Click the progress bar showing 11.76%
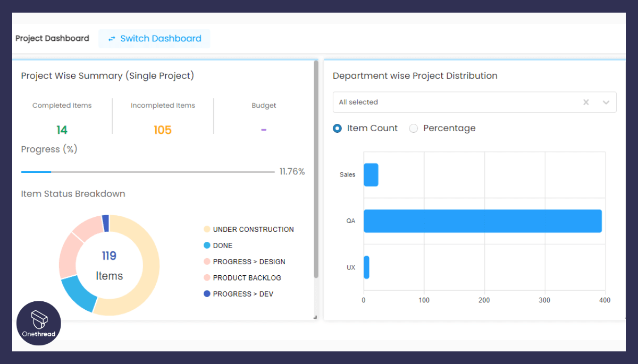 pyautogui.click(x=146, y=172)
